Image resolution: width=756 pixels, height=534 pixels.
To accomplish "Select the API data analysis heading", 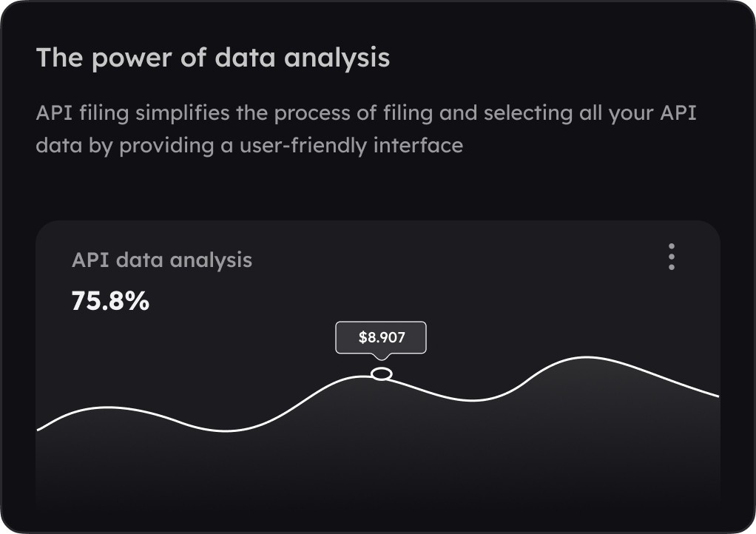I will click(x=161, y=260).
